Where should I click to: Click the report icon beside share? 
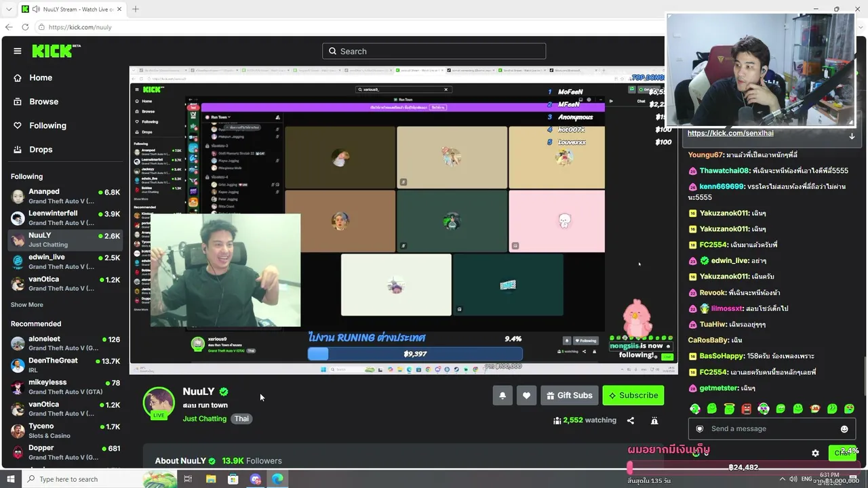654,420
